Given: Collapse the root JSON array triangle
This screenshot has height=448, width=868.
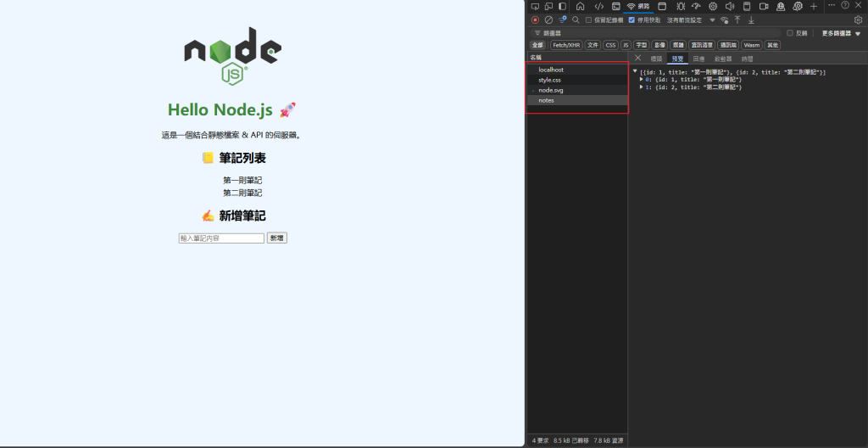Looking at the screenshot, I should tap(636, 71).
